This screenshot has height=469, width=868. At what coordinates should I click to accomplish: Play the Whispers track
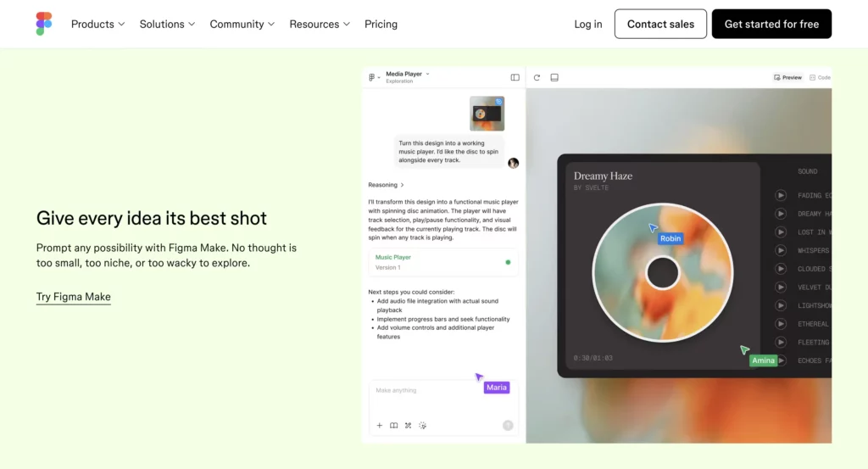coord(781,250)
